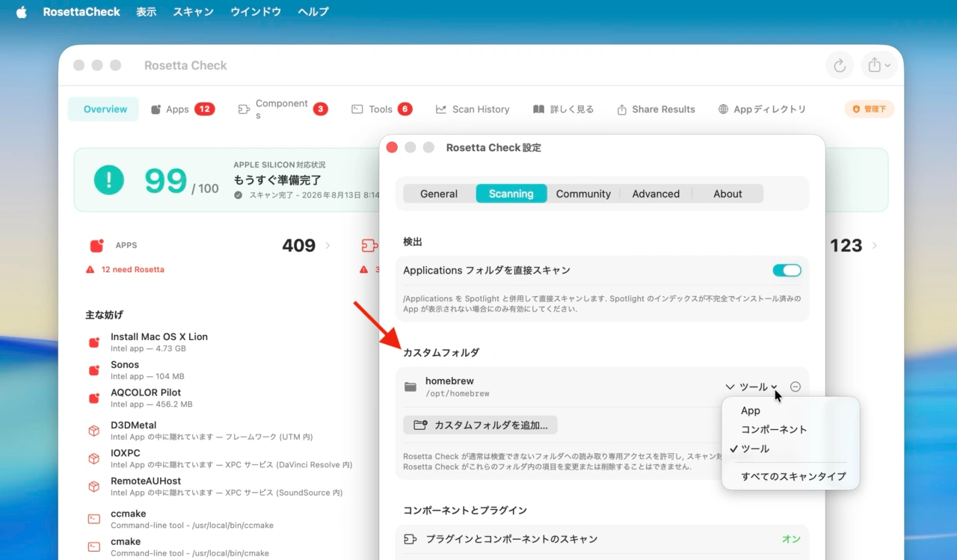Choose コンポーネント in scan type menu

(x=790, y=430)
